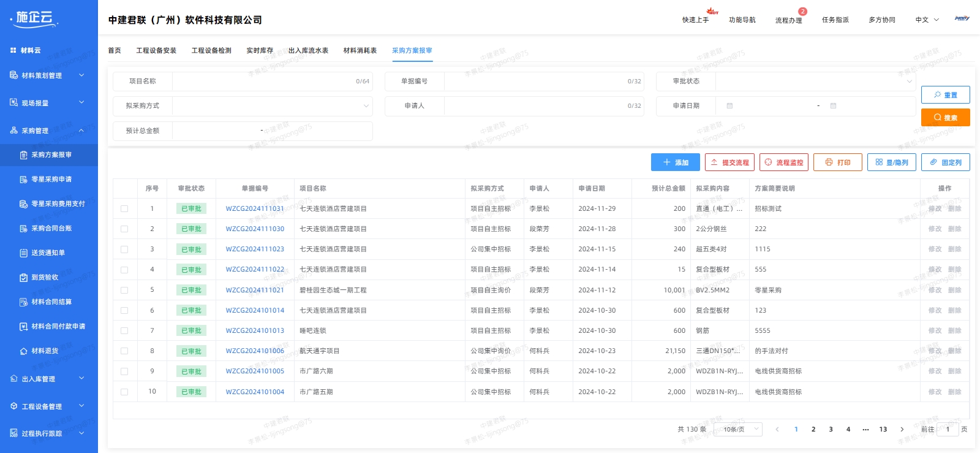Click the 采购合同台账 sidebar icon

point(23,229)
